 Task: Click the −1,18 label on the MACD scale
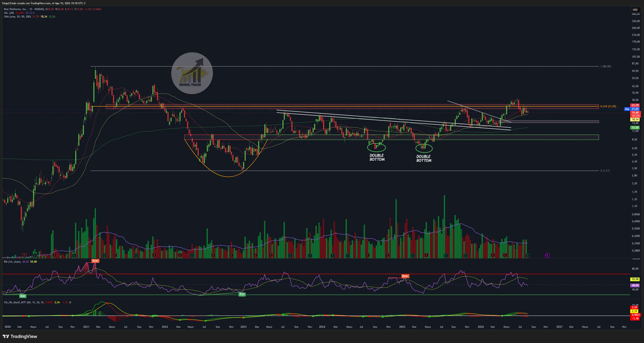click(x=635, y=319)
